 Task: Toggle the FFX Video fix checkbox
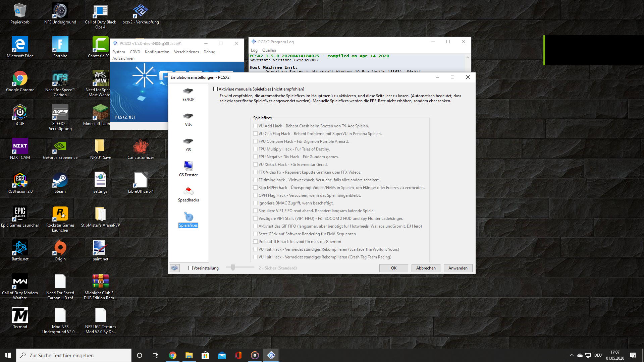[x=255, y=172]
